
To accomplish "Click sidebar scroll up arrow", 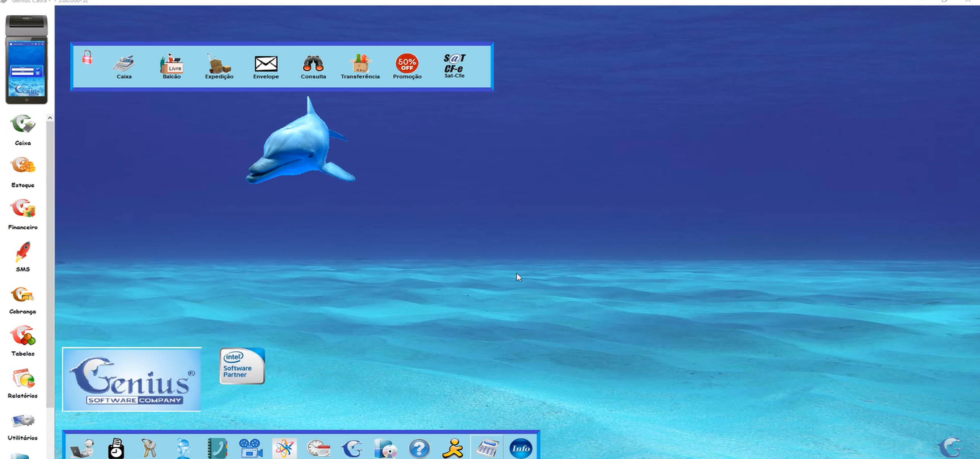I will point(50,118).
